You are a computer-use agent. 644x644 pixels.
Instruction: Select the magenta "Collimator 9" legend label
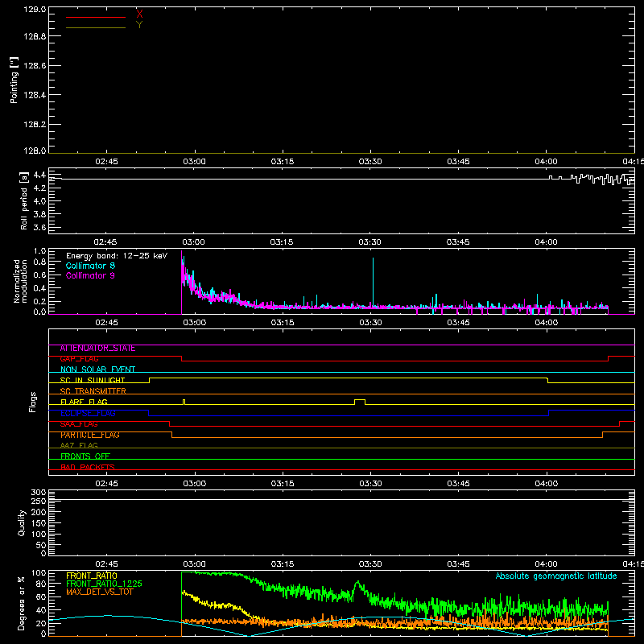(x=90, y=275)
